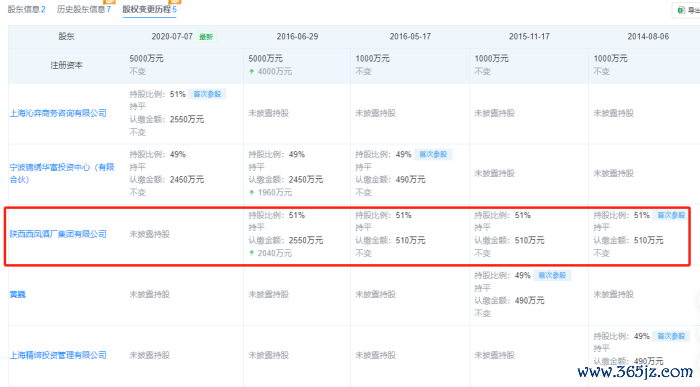Image resolution: width=700 pixels, height=387 pixels.
Task: Open 上海沁弃商务咨询有限公司 shareholder link
Action: [x=58, y=113]
